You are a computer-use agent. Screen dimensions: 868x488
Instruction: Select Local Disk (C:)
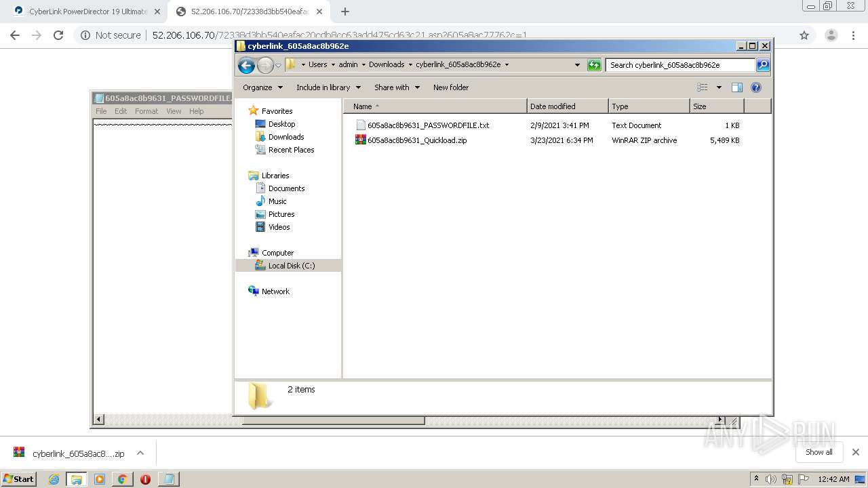point(291,266)
